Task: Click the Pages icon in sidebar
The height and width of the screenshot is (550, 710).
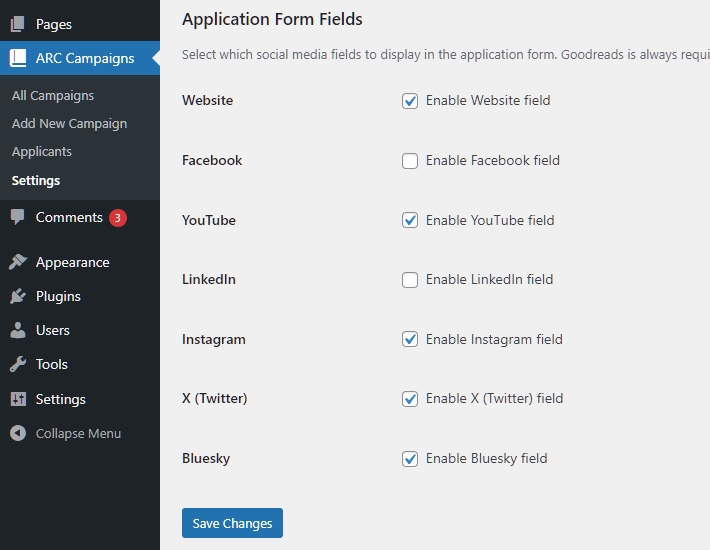Action: click(x=18, y=24)
